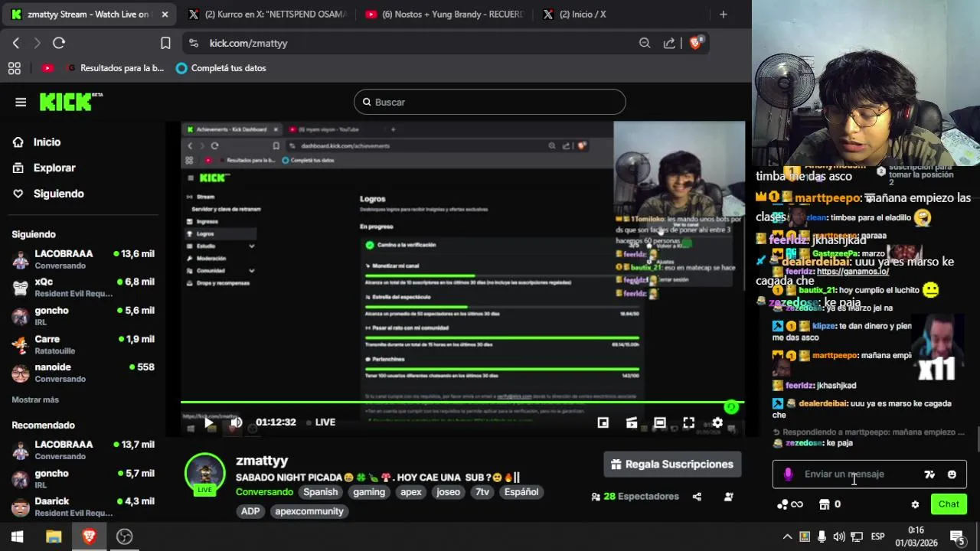Select the gaming tag
The image size is (980, 551).
click(x=369, y=492)
